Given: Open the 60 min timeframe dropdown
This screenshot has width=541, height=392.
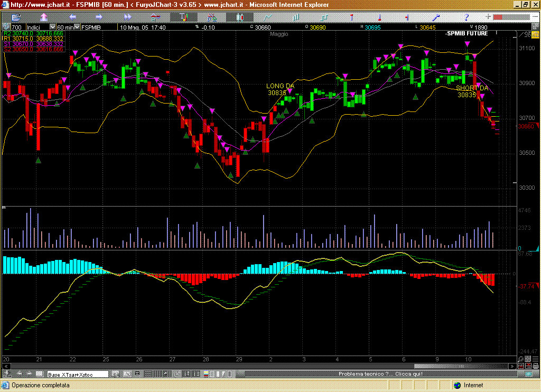Looking at the screenshot, I should click(77, 27).
